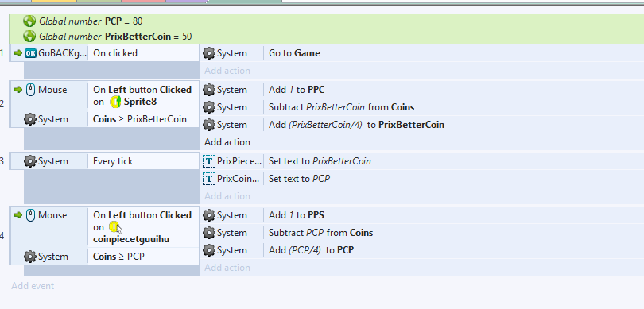Select the Global number PCP = 80 row
Viewport: 644px width, 309px height.
pos(327,21)
